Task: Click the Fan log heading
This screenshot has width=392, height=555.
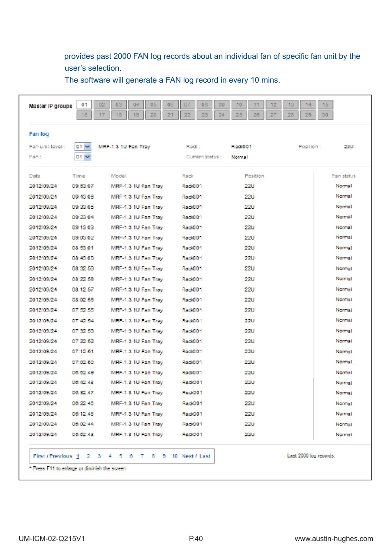Action: pyautogui.click(x=39, y=134)
